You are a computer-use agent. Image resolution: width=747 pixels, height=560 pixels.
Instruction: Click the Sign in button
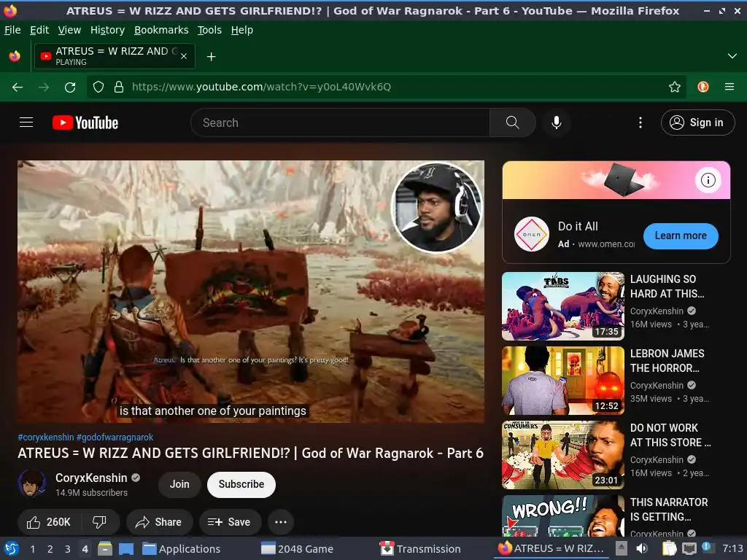[x=697, y=122]
